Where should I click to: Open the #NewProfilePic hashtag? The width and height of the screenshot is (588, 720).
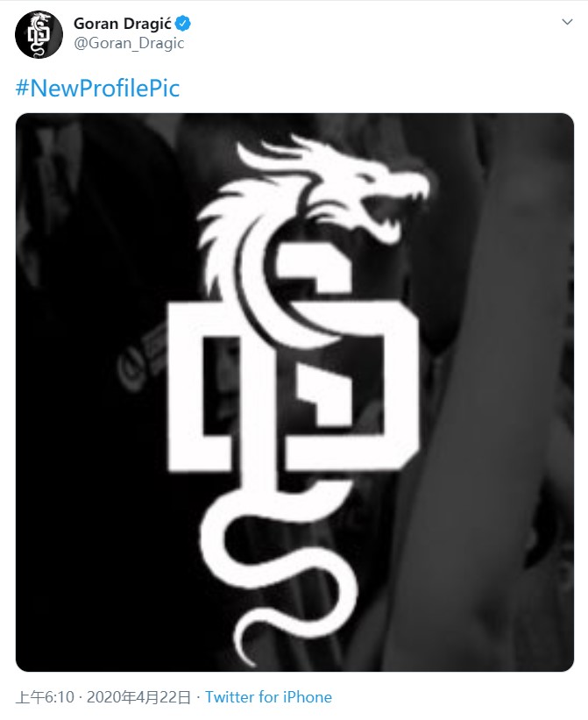point(97,89)
